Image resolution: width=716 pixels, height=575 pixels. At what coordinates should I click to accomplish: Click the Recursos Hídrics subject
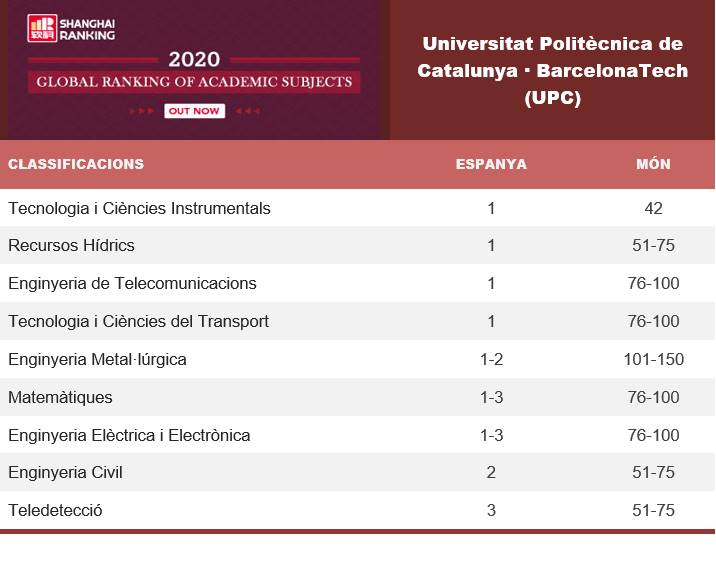tap(71, 246)
